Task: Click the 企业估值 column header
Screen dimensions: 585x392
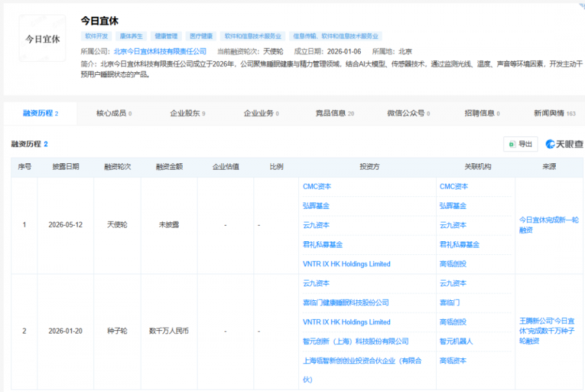Action: 226,166
